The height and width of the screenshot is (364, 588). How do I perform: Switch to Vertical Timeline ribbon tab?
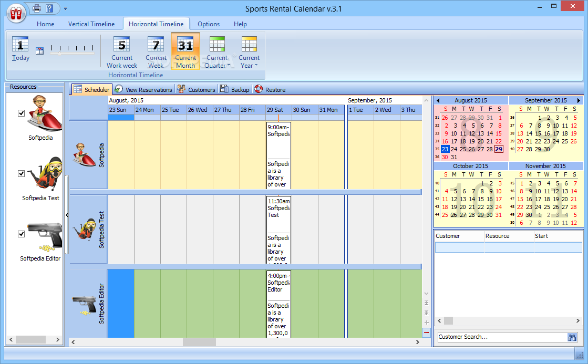coord(91,24)
